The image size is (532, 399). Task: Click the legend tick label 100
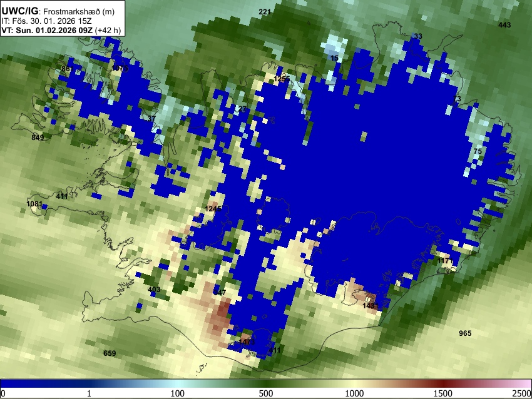(178, 393)
